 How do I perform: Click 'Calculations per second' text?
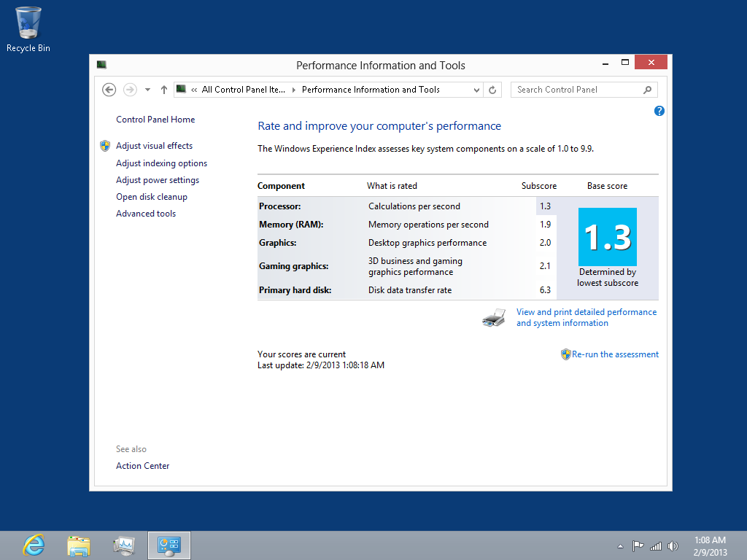414,206
